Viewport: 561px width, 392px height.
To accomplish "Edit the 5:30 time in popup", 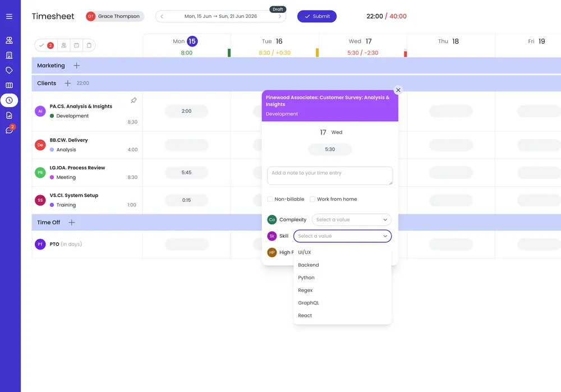I will pyautogui.click(x=330, y=150).
